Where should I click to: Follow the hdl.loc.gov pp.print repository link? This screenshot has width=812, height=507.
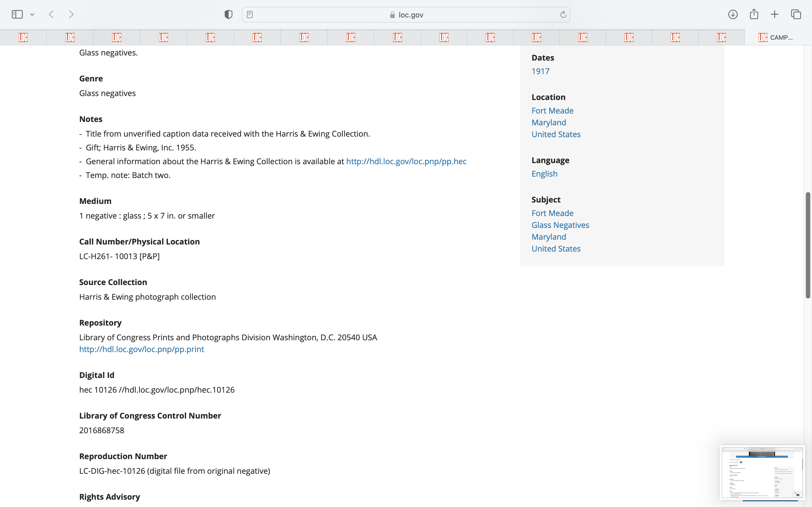141,349
